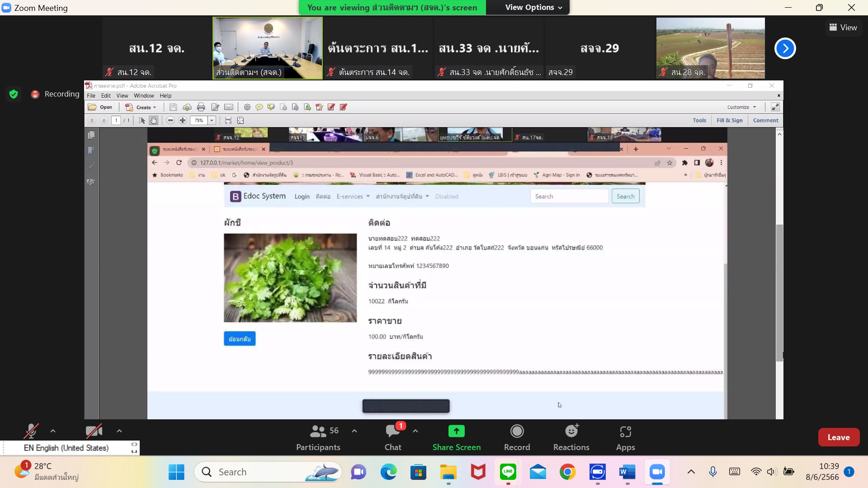868x488 pixels.
Task: Click the Participants tab in Zoom toolbar
Action: click(x=318, y=437)
